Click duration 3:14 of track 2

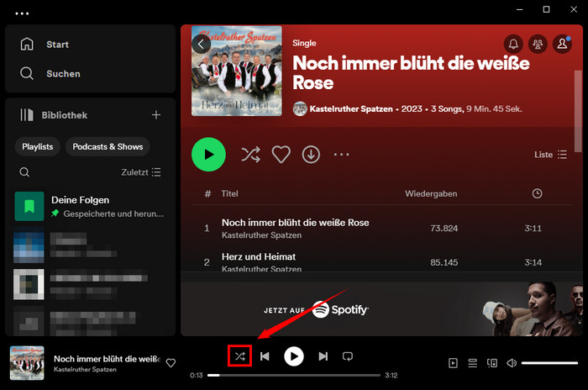(x=533, y=262)
